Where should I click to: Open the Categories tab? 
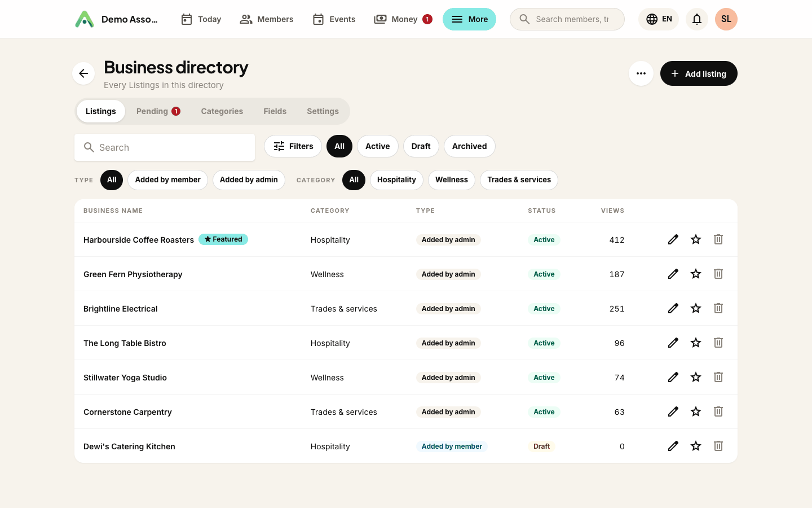click(x=222, y=111)
